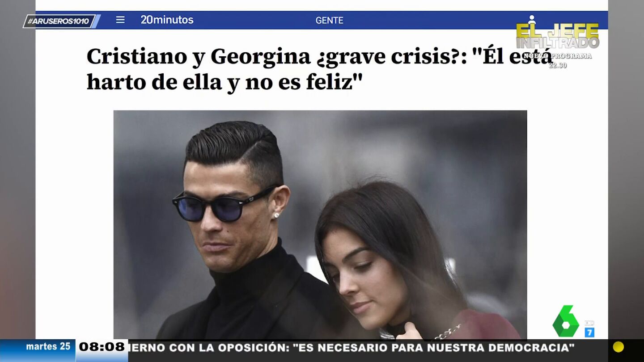Click the article's couple photo

[x=320, y=224]
